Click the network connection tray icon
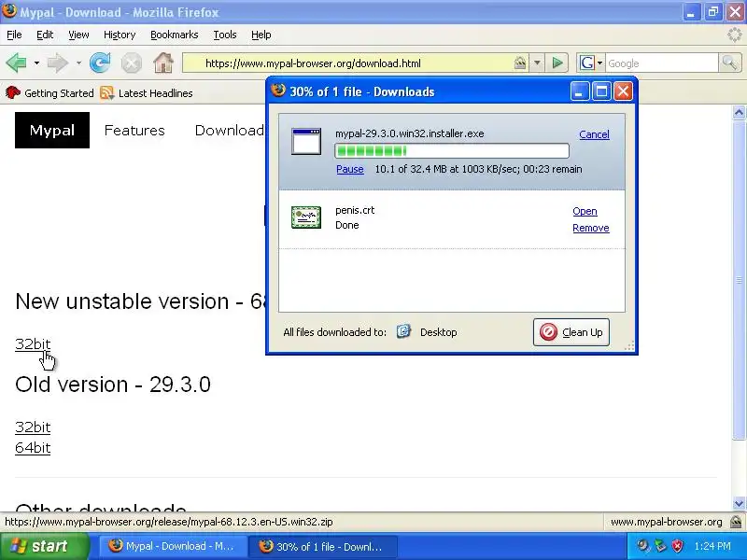 [x=660, y=546]
